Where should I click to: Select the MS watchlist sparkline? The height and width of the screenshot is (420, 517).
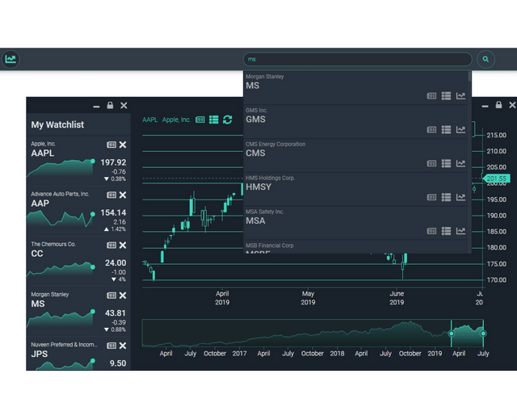tap(61, 318)
